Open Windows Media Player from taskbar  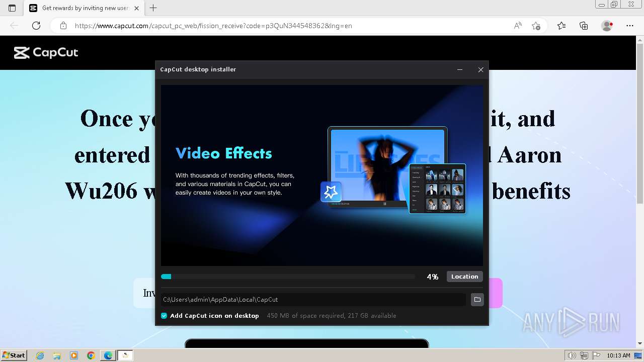tap(74, 355)
